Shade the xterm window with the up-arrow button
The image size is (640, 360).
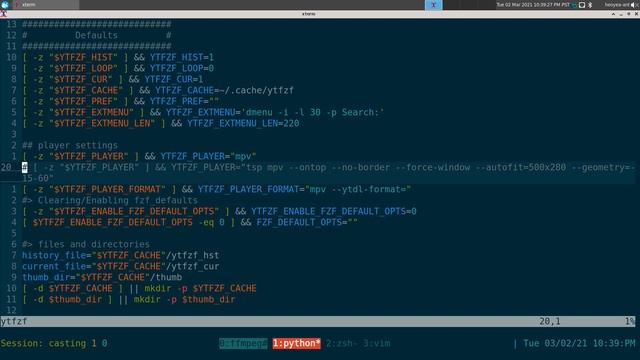click(613, 14)
